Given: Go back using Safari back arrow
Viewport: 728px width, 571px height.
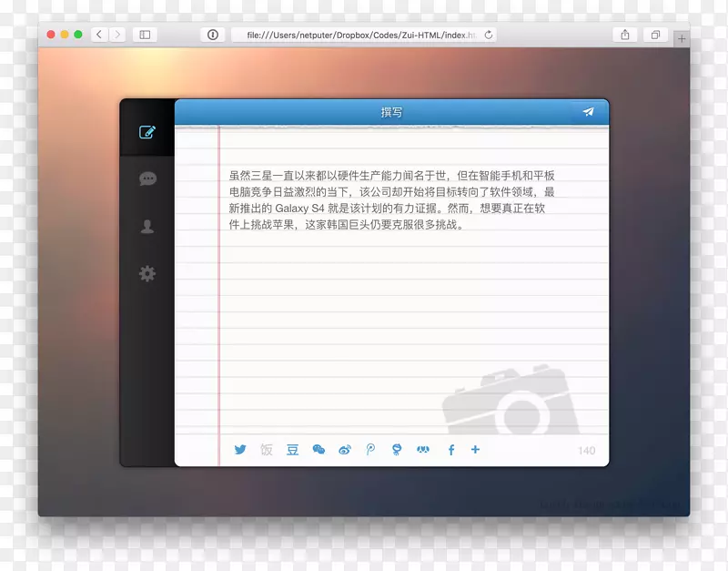Looking at the screenshot, I should pyautogui.click(x=99, y=35).
